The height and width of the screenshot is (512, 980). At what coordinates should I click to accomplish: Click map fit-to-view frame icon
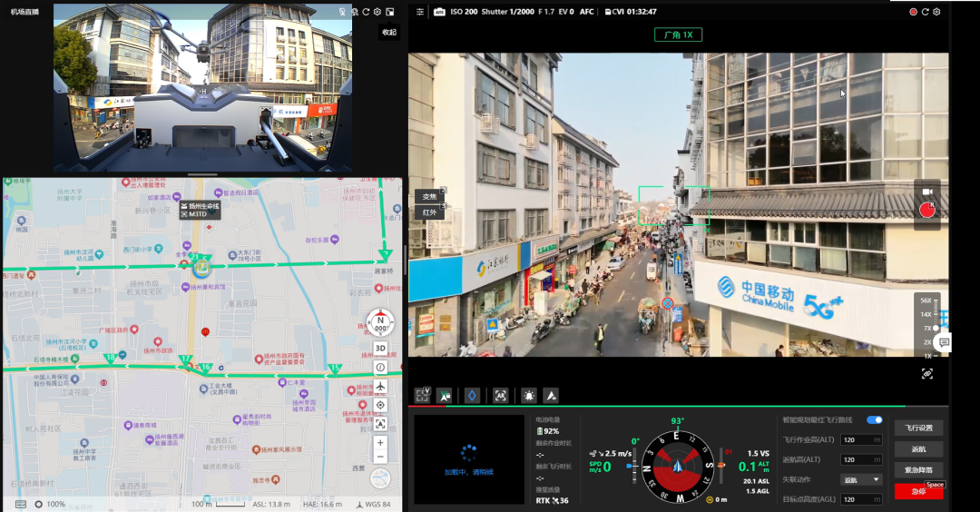[x=380, y=424]
